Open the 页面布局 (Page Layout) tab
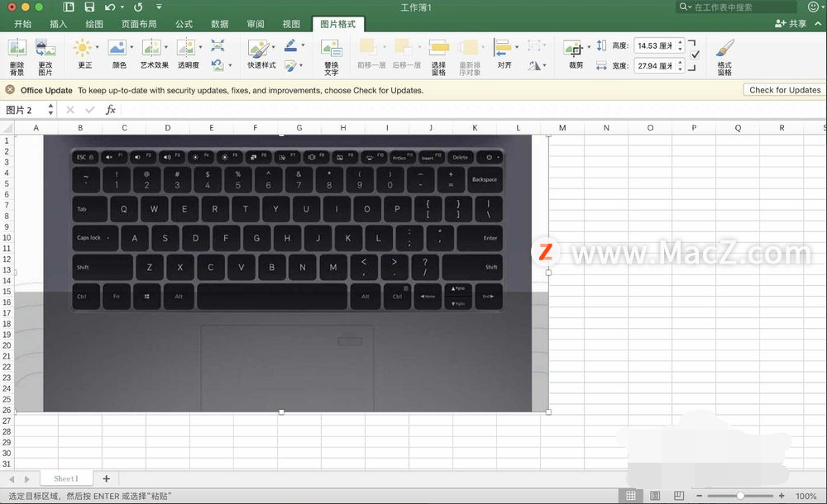This screenshot has height=504, width=827. pos(139,24)
